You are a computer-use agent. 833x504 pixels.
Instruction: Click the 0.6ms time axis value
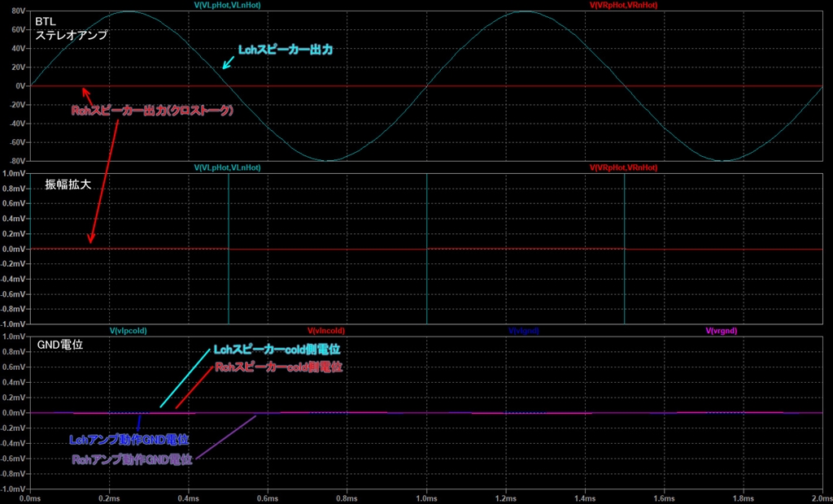click(268, 498)
